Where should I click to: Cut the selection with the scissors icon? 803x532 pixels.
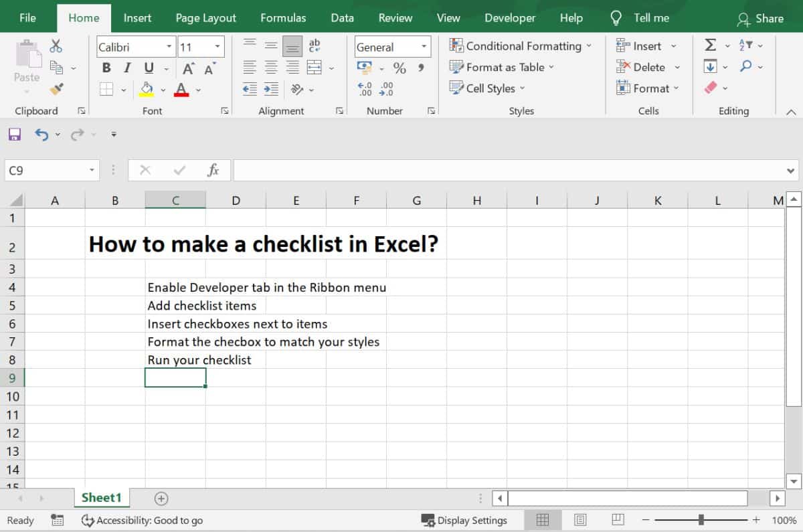click(x=56, y=46)
